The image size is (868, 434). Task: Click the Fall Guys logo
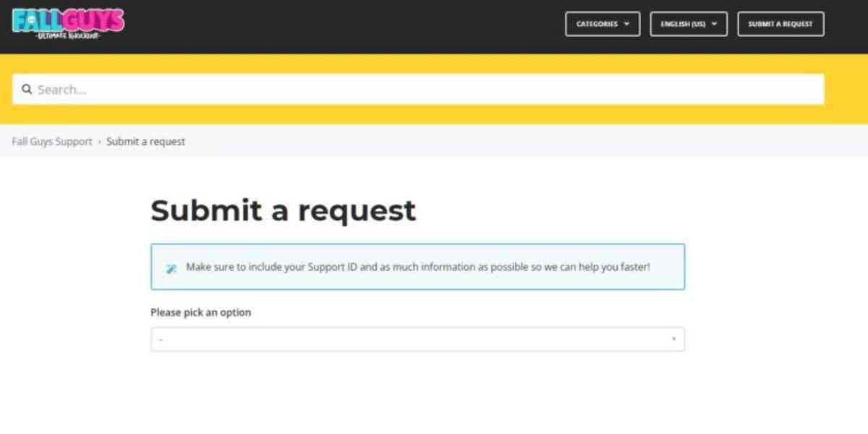click(68, 24)
